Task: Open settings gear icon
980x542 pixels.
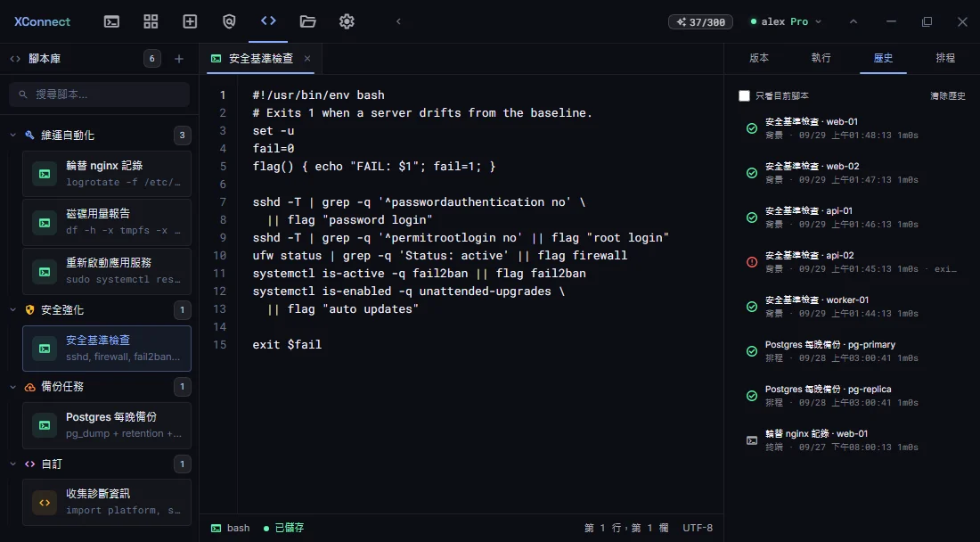Action: (x=347, y=21)
